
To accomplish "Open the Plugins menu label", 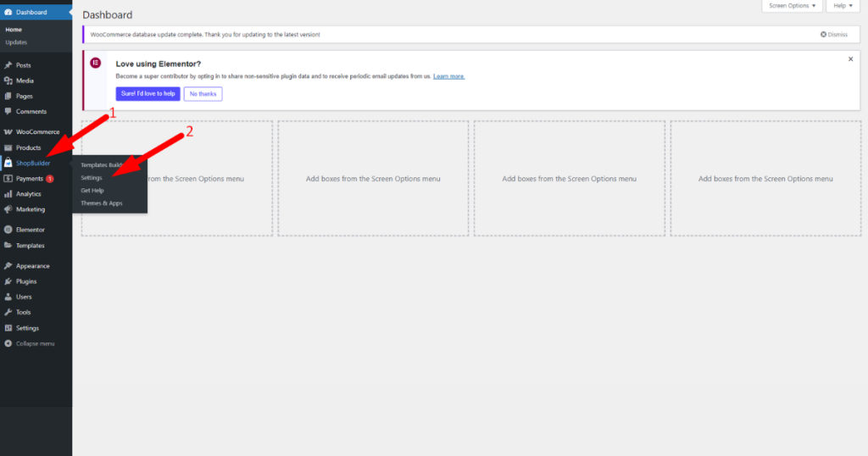I will [26, 281].
